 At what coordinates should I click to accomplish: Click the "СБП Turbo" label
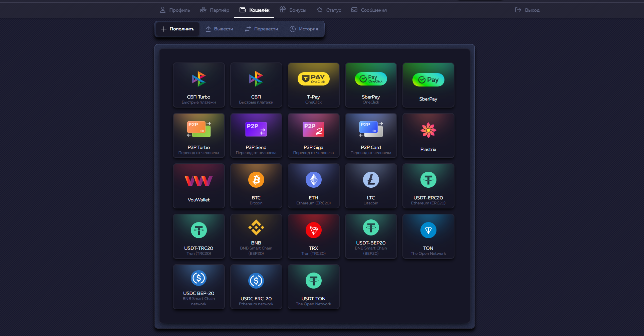pyautogui.click(x=199, y=97)
